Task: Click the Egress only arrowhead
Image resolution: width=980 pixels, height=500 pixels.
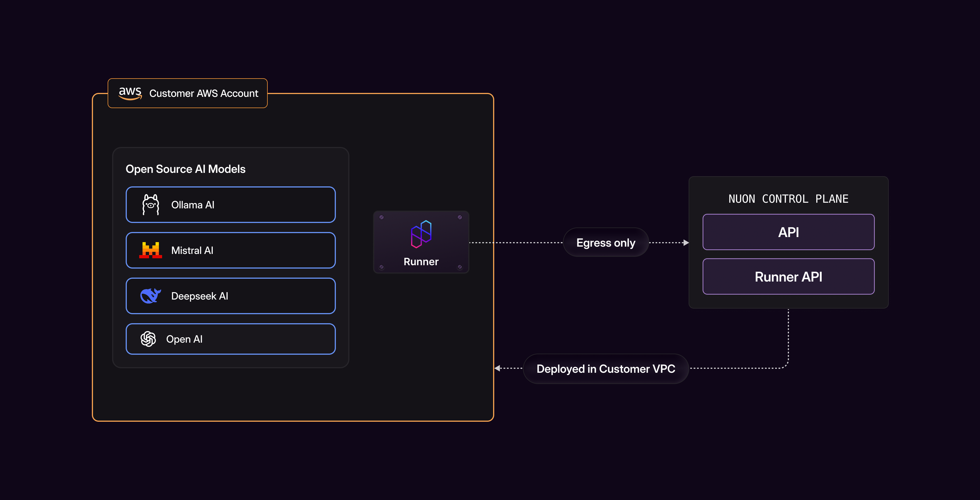Action: point(686,243)
